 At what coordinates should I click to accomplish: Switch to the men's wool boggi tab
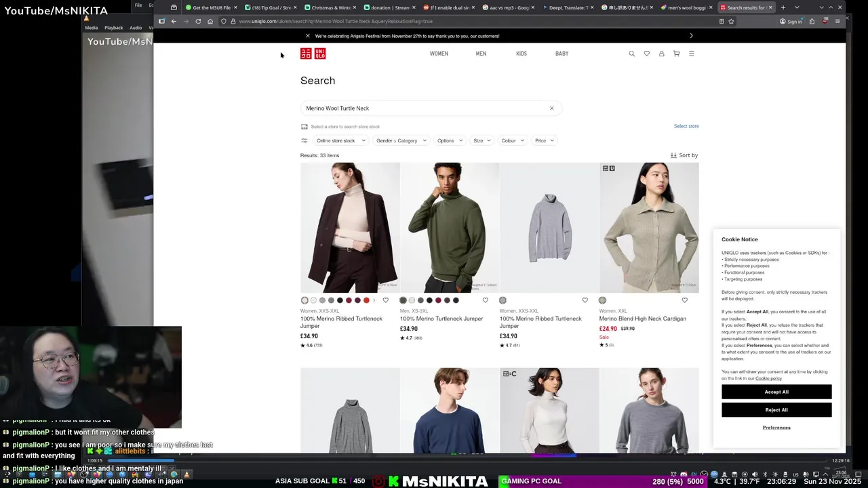point(686,7)
